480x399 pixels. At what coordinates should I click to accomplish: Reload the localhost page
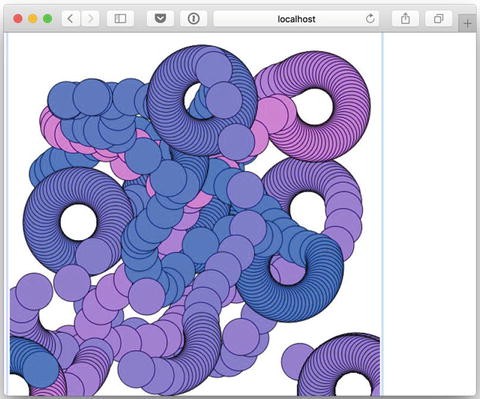(x=370, y=19)
